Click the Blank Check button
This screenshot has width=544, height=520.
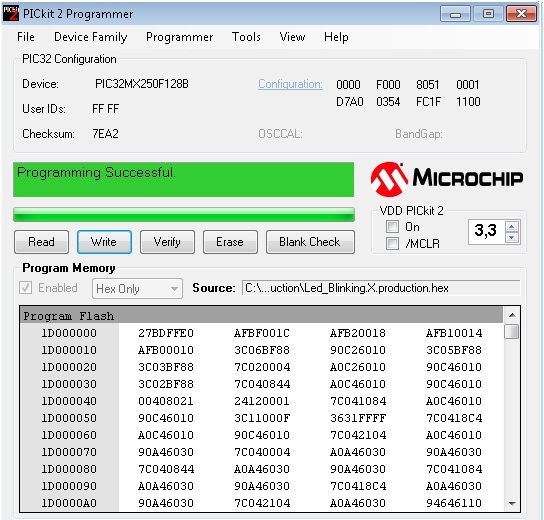click(310, 242)
